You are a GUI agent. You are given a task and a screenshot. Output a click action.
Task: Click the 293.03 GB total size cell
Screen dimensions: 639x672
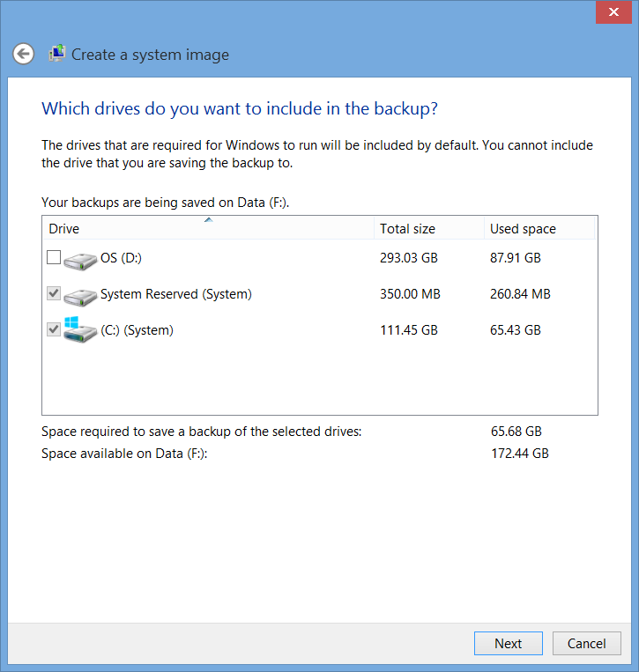pyautogui.click(x=408, y=258)
